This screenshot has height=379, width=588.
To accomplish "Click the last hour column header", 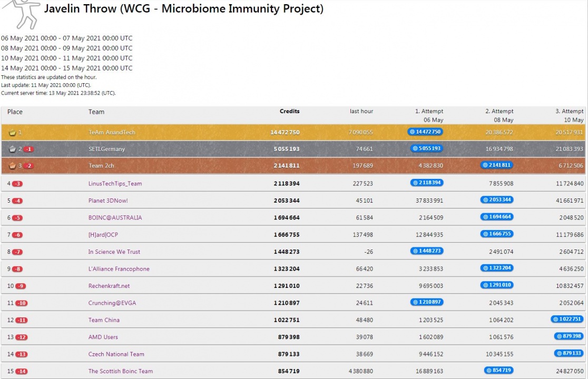I will (x=361, y=111).
